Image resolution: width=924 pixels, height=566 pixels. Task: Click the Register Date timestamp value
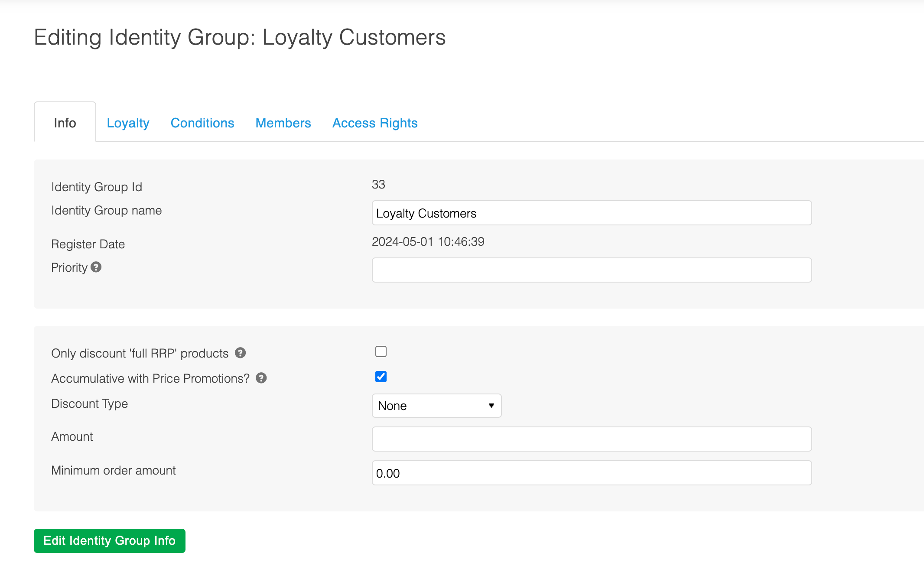(428, 241)
